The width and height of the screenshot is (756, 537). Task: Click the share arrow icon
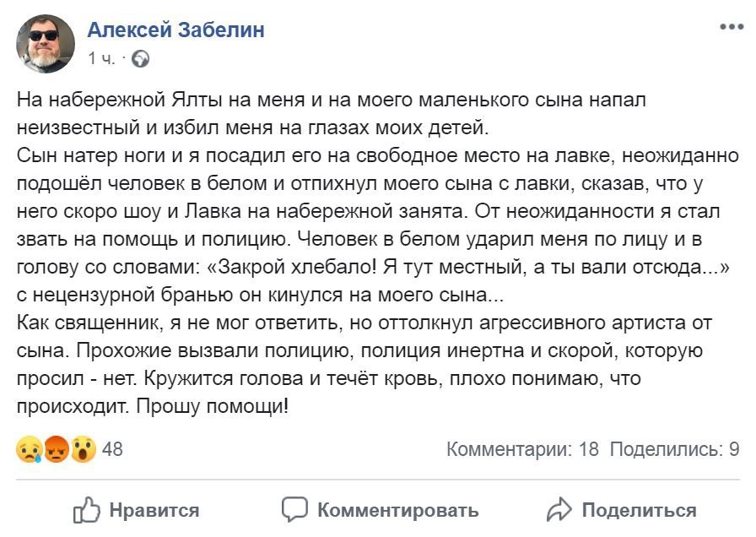pyautogui.click(x=559, y=509)
